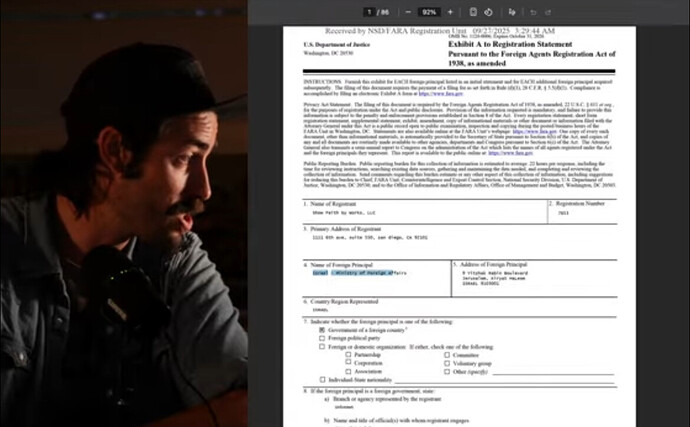The width and height of the screenshot is (690, 427).
Task: Check the Foreign or domestic organization box
Action: point(322,347)
